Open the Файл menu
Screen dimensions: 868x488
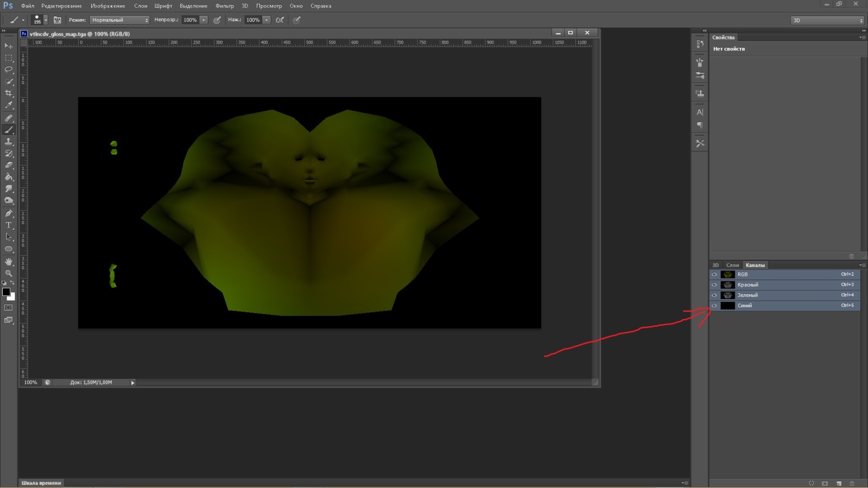pyautogui.click(x=28, y=6)
